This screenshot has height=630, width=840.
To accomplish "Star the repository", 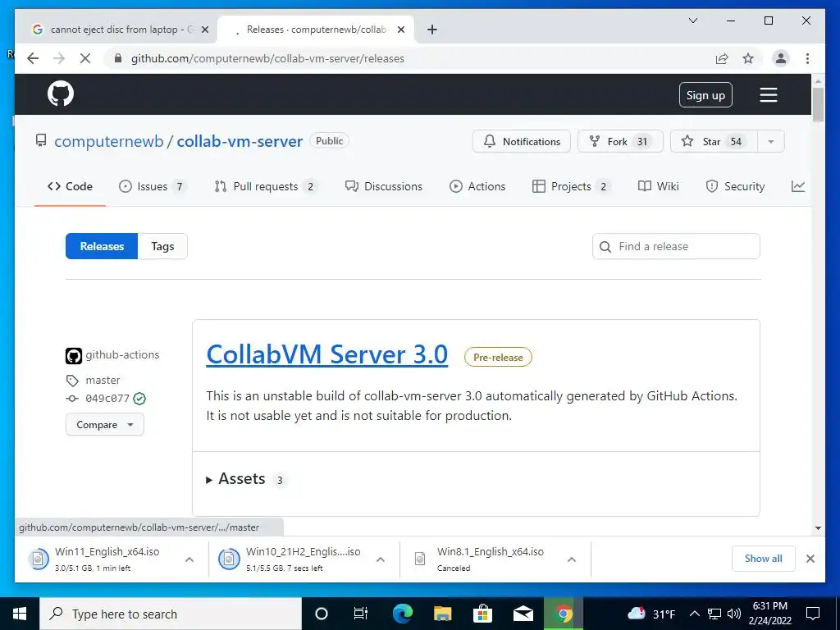I will tap(714, 141).
